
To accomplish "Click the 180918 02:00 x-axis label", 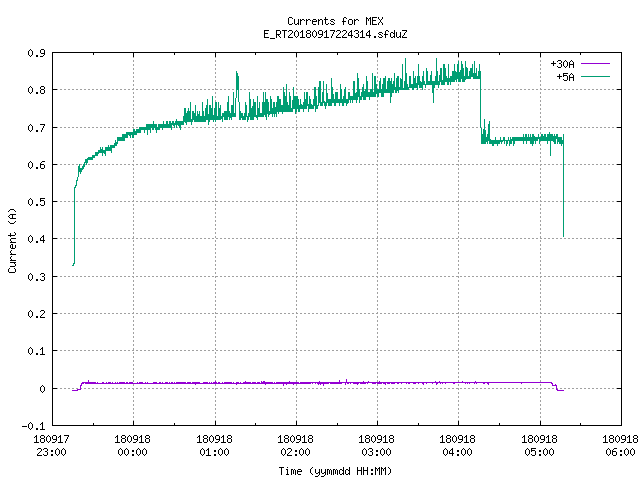I will pyautogui.click(x=295, y=446).
